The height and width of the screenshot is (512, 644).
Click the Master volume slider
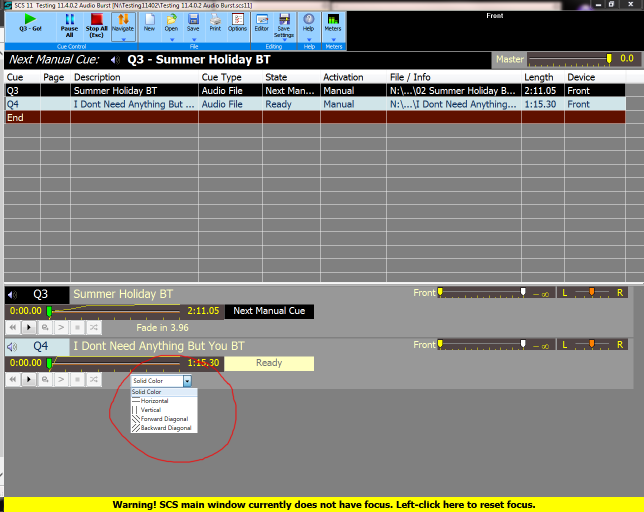pos(570,59)
